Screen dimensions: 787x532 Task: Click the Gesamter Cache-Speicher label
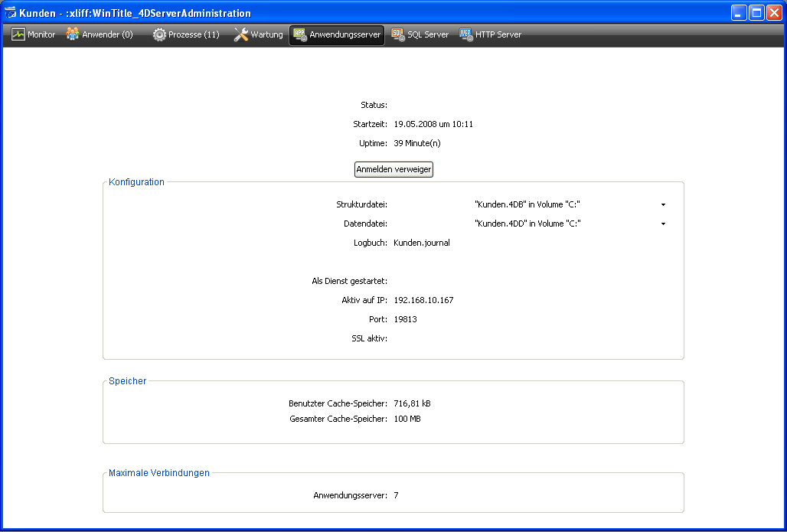[x=338, y=419]
